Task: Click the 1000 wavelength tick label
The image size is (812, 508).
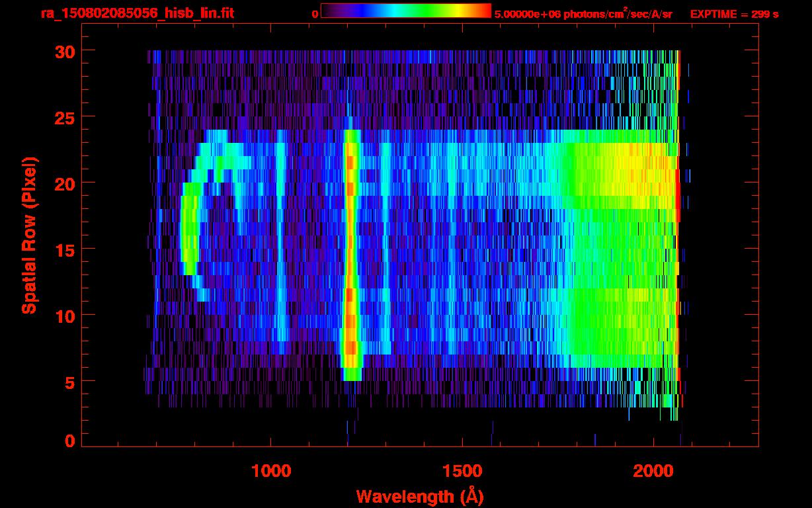Action: [x=271, y=471]
